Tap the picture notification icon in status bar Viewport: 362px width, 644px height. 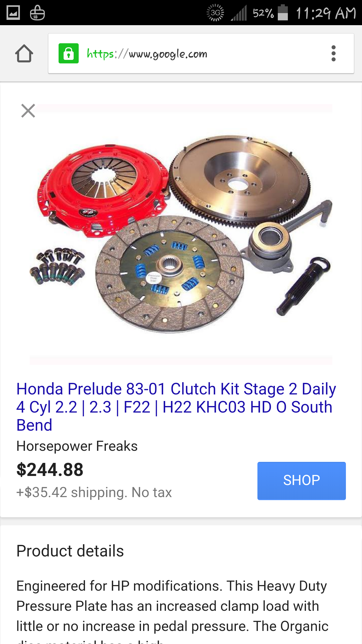coord(13,13)
